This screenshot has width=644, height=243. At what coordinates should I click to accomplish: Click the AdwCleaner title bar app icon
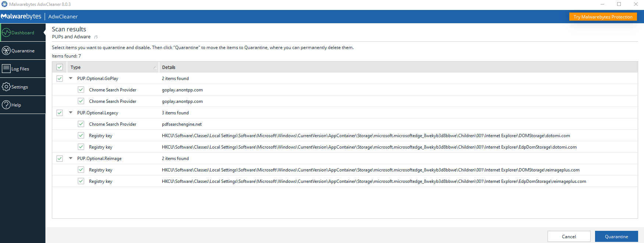[x=4, y=4]
